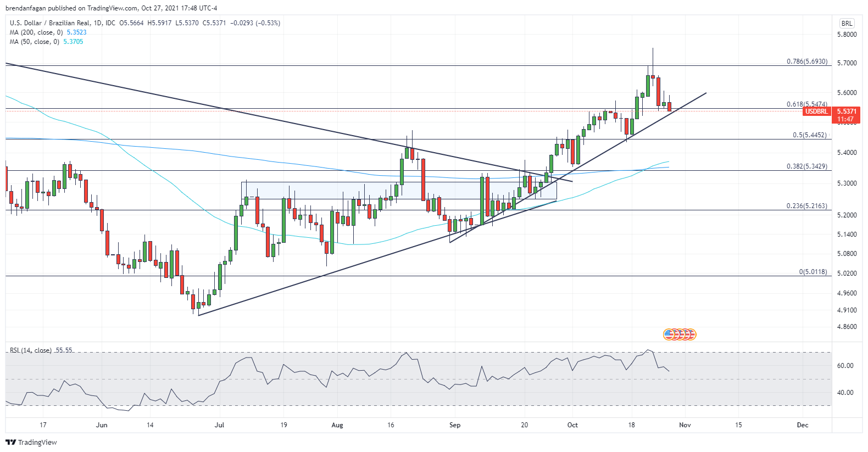Click the 0.236(5.2163) Fibonacci level label
Screen dimensions: 868x452
coord(807,206)
